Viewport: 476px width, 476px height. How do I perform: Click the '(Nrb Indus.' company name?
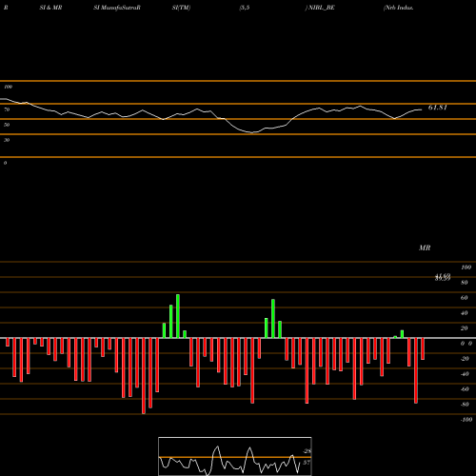398,8
